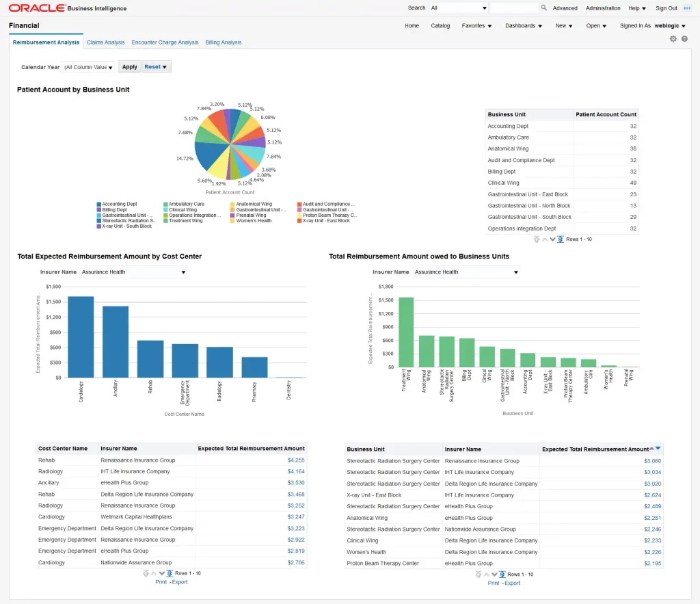The image size is (700, 604).
Task: Show previous rows in Cost Center table
Action: 154,573
